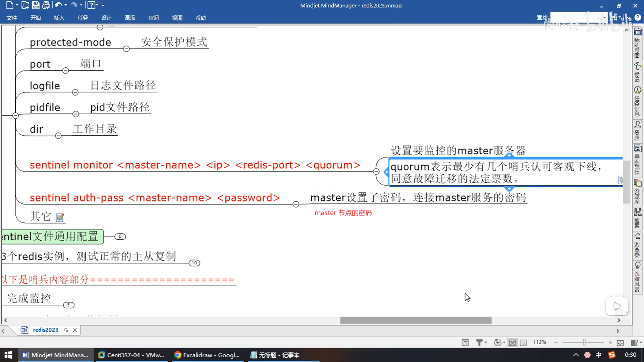
Task: Open the notes icon on 其它 topic
Action: [x=60, y=218]
